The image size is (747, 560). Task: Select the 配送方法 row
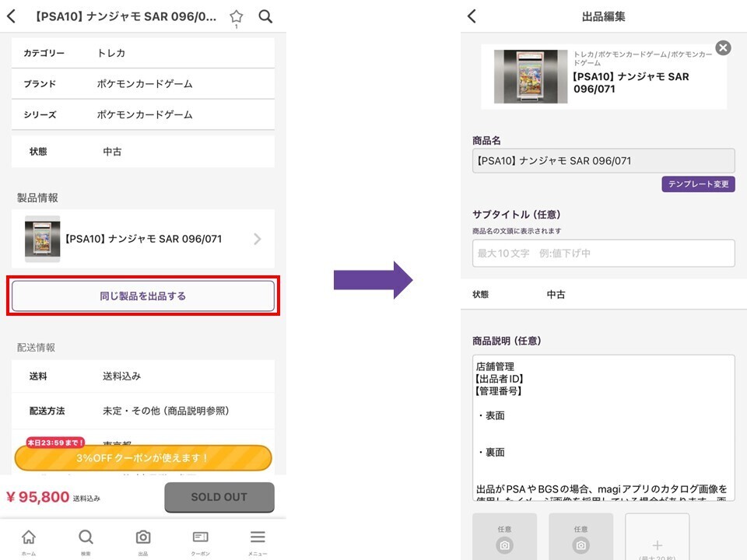coord(143,411)
